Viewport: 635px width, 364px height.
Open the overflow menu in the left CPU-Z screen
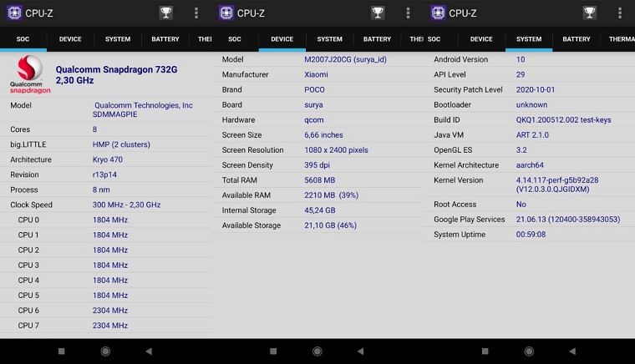click(196, 13)
